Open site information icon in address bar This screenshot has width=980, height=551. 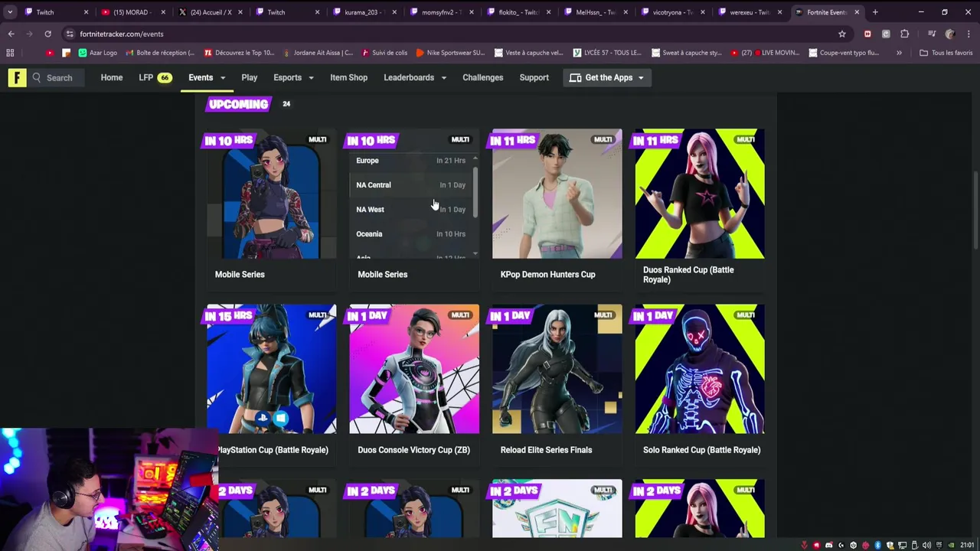(70, 34)
